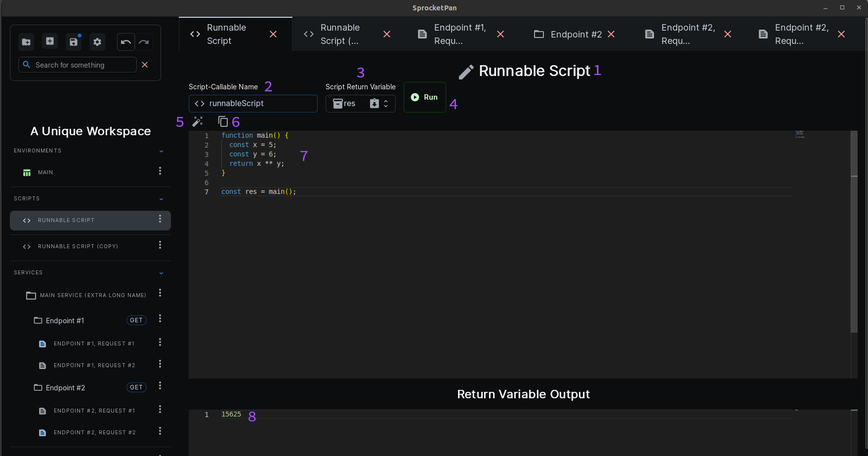Maximize the SprocketPan window
Image resolution: width=868 pixels, height=456 pixels.
842,7
